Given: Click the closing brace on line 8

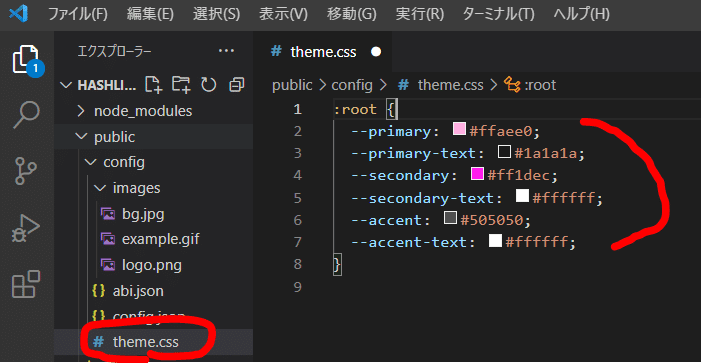Looking at the screenshot, I should click(338, 264).
